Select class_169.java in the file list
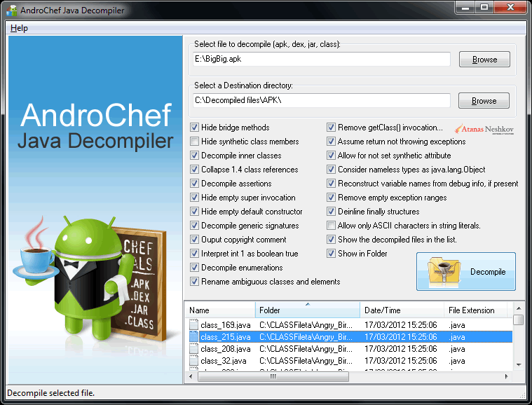Viewport: 532px width, 405px height. point(225,325)
